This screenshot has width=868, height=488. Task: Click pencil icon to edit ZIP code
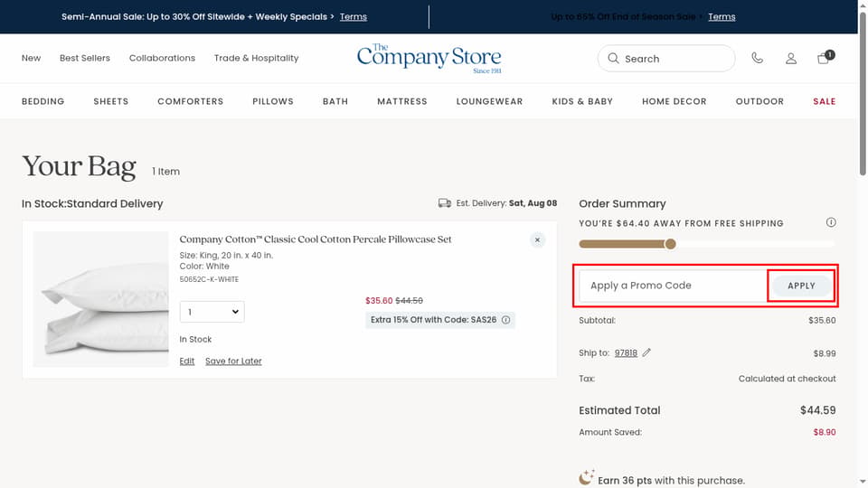click(x=646, y=352)
